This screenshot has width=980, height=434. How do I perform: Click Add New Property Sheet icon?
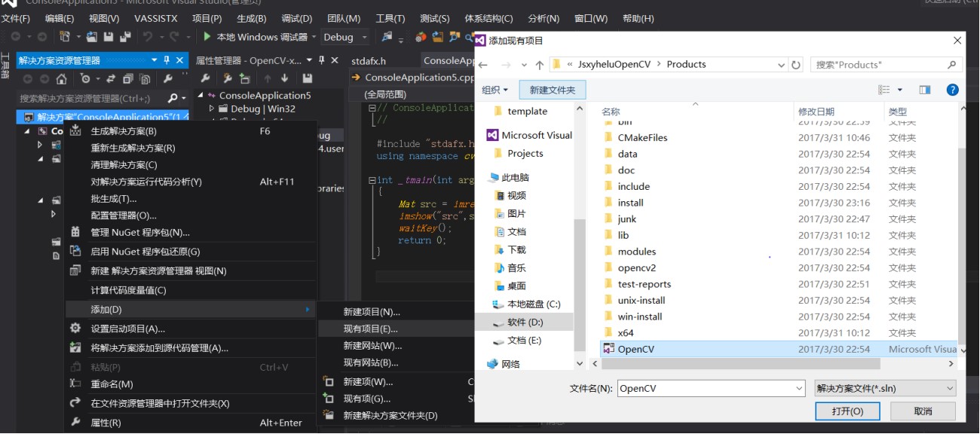click(x=227, y=78)
